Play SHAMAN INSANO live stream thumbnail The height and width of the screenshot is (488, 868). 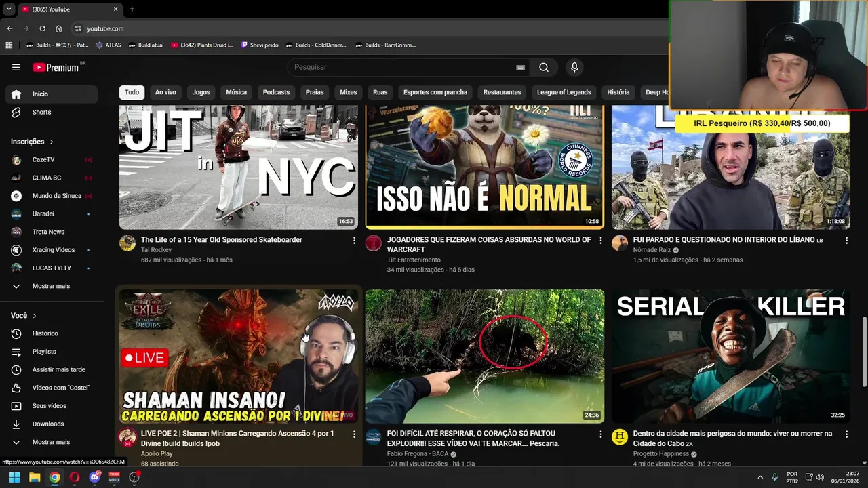[239, 357]
